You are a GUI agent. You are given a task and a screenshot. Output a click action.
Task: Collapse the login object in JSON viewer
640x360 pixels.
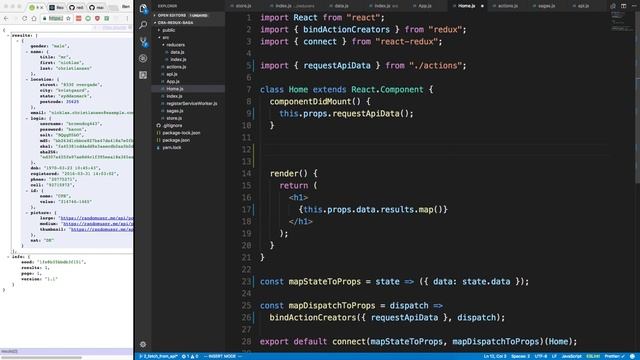tap(27, 118)
